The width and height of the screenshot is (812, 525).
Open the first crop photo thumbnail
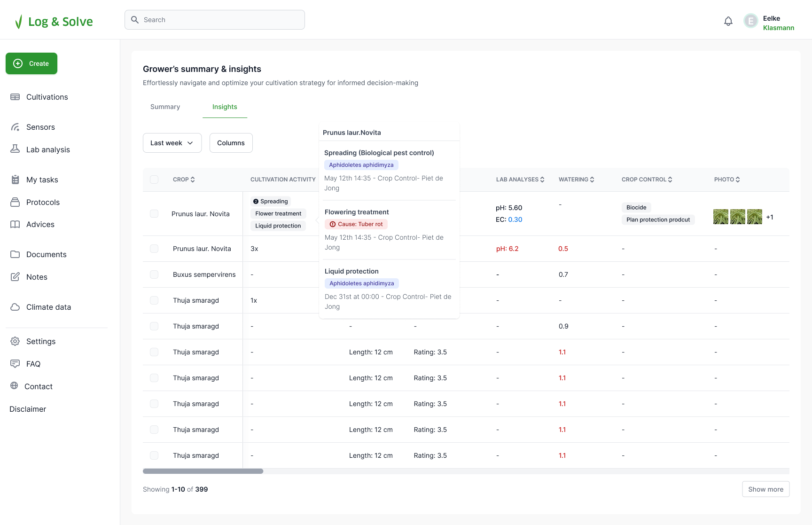(721, 217)
